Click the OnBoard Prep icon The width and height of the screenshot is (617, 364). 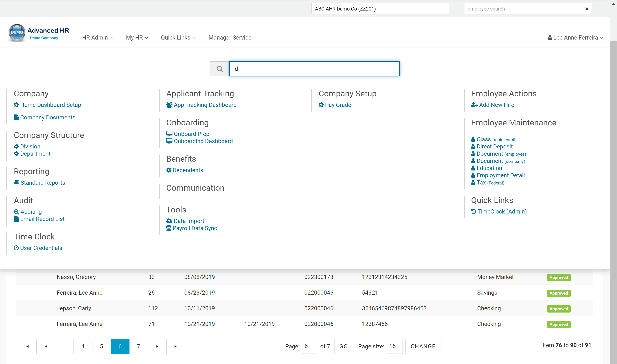click(169, 133)
